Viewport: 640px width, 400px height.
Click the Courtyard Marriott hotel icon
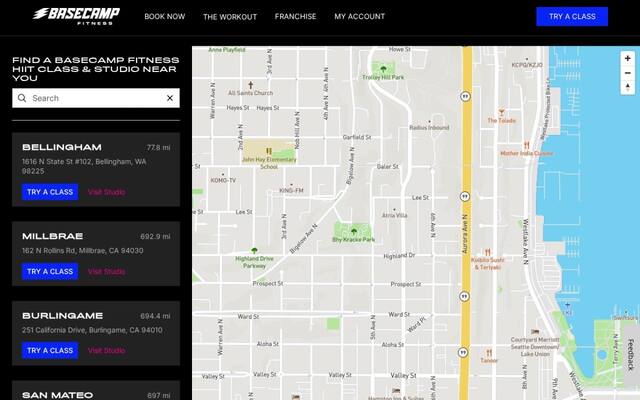(535, 331)
